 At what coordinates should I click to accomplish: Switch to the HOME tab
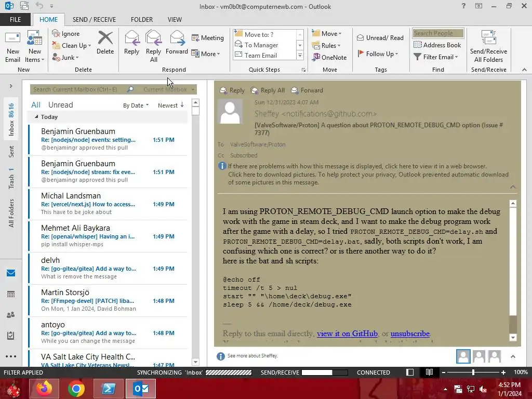pos(48,20)
